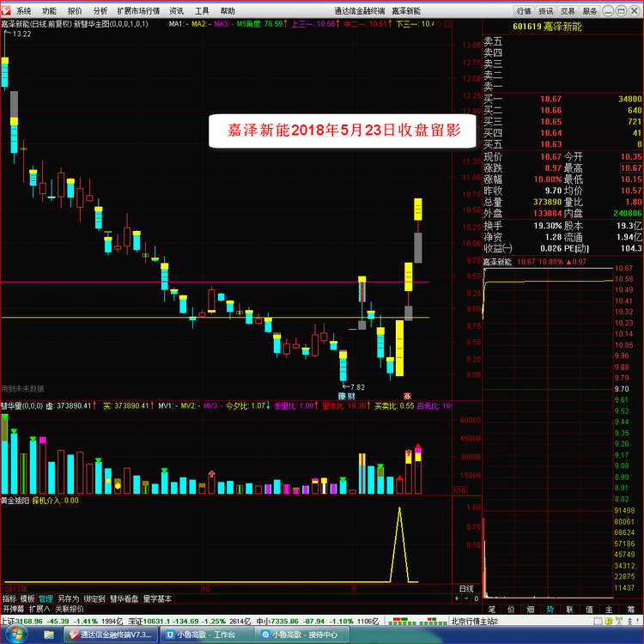Viewport: 644px width, 644px height.
Task: Open the 扩展市场行情 menu
Action: [x=138, y=11]
